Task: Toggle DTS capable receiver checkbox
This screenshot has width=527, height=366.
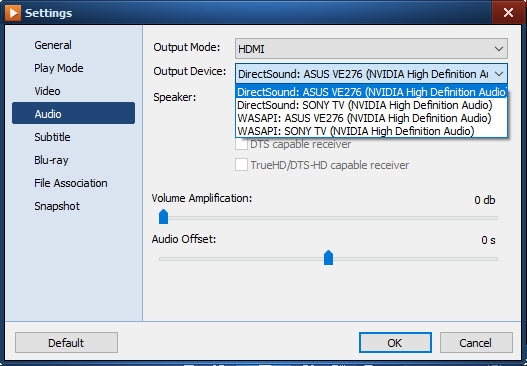Action: [241, 144]
